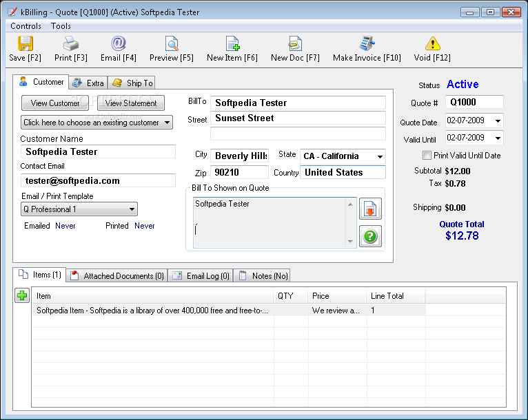This screenshot has width=528, height=420.
Task: Click the Subtotal $12.00 value
Action: [457, 171]
